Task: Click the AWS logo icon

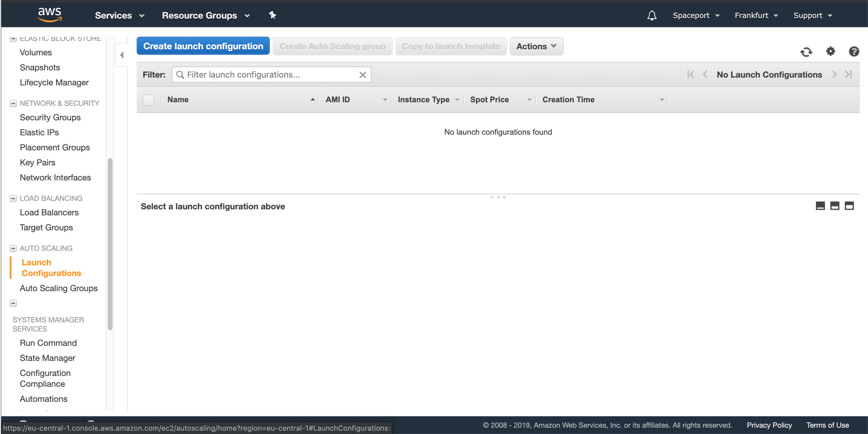Action: (50, 15)
